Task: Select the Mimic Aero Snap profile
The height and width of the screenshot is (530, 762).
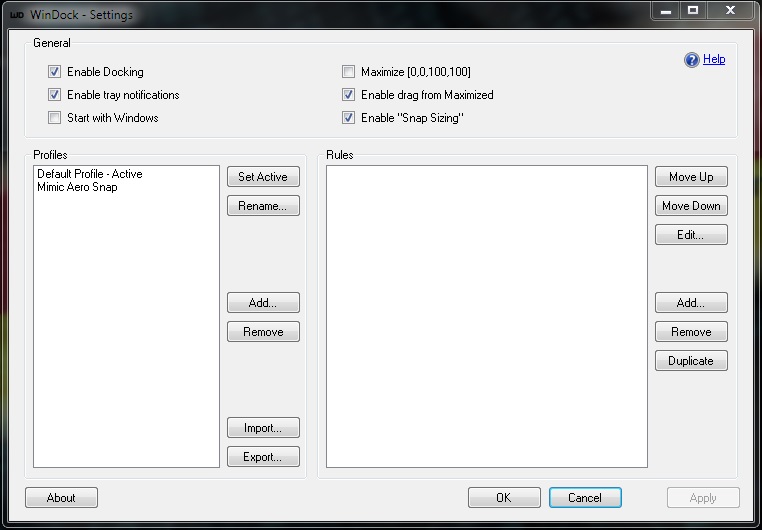Action: coord(77,187)
